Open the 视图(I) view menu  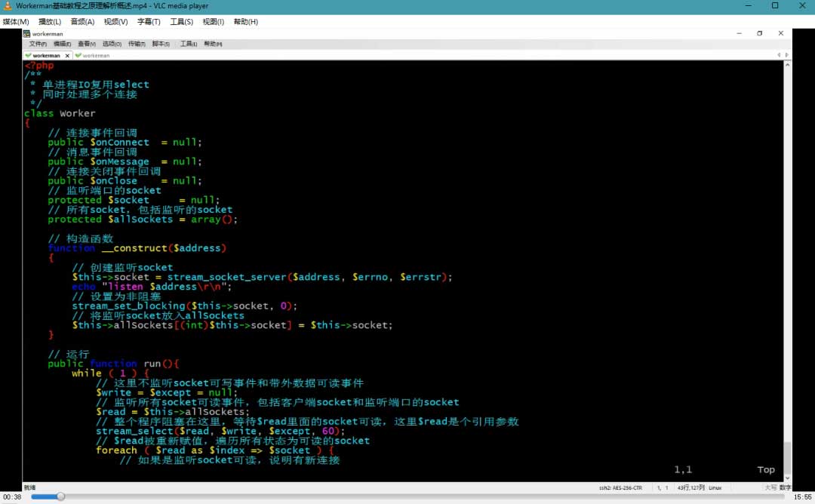coord(214,22)
